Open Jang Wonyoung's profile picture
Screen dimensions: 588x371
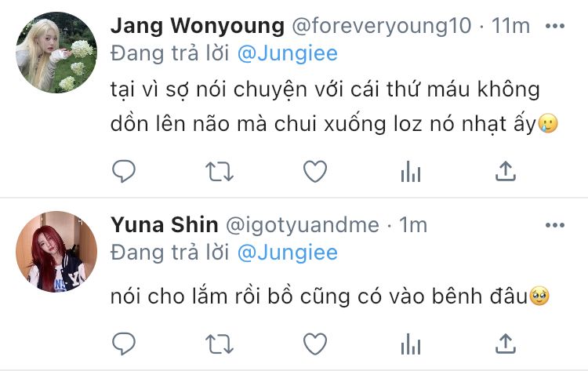[56, 53]
